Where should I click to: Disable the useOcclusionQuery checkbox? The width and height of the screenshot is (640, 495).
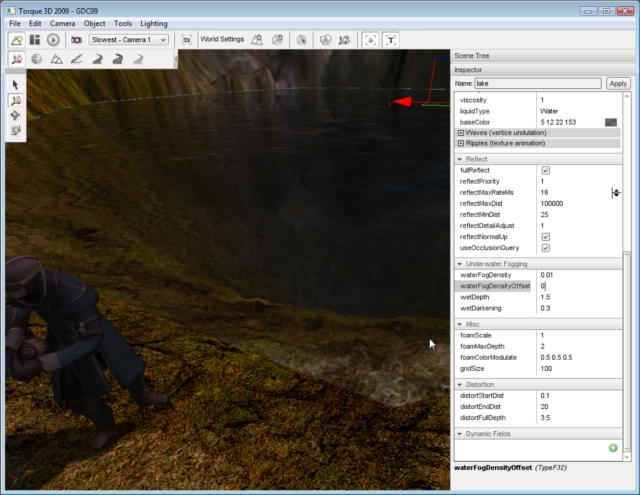coord(545,248)
